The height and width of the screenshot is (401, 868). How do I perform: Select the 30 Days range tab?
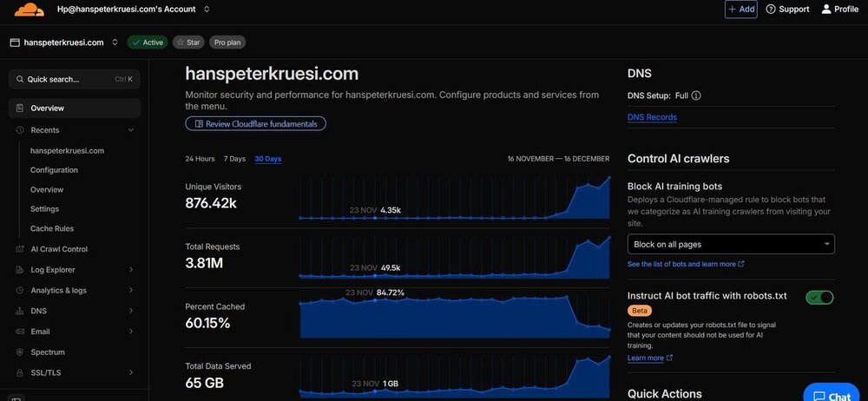pos(268,159)
